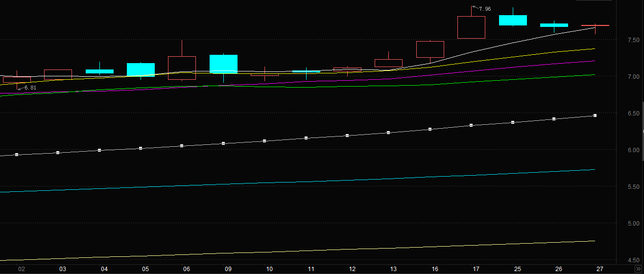Select the red candlestick for date 12
Image resolution: width=644 pixels, height=274 pixels.
(x=347, y=69)
